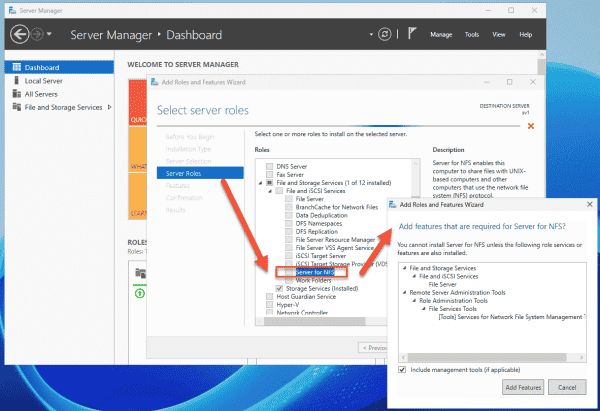
Task: Open the Tools menu
Action: pyautogui.click(x=472, y=34)
